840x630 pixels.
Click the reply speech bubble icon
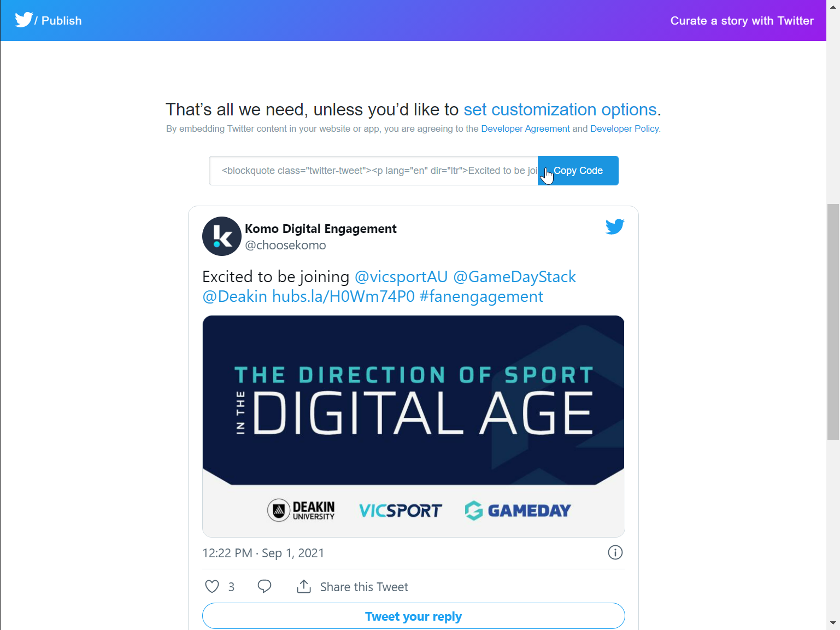click(x=265, y=587)
